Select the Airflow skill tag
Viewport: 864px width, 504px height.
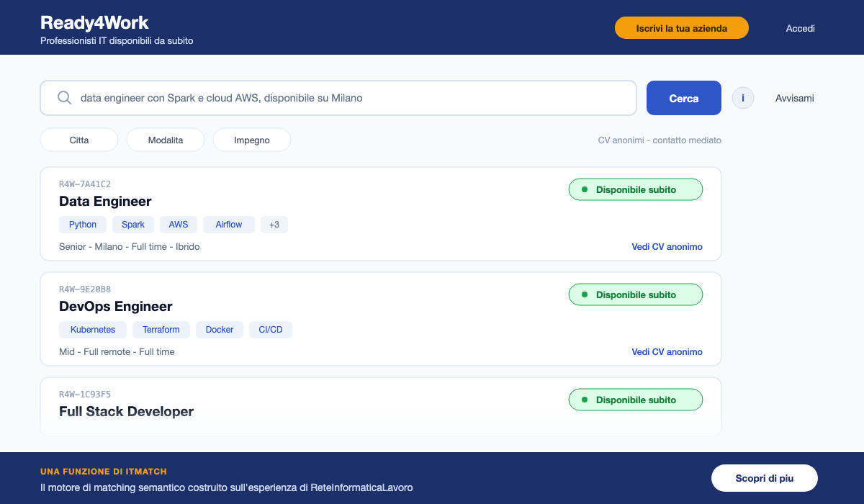coord(229,225)
